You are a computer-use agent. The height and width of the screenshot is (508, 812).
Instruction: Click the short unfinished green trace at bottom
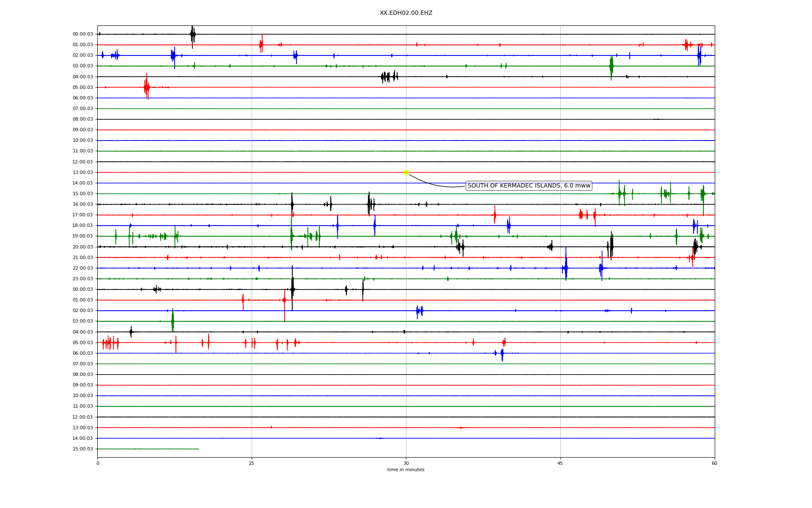(x=148, y=449)
